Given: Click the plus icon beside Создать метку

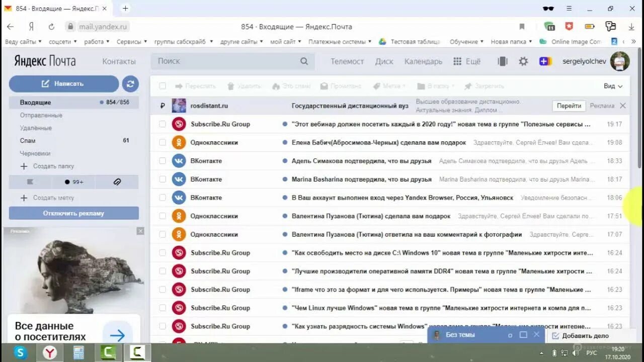Looking at the screenshot, I should (x=24, y=198).
